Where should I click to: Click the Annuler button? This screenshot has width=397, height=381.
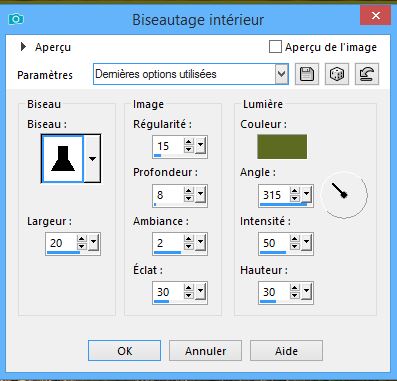205,351
